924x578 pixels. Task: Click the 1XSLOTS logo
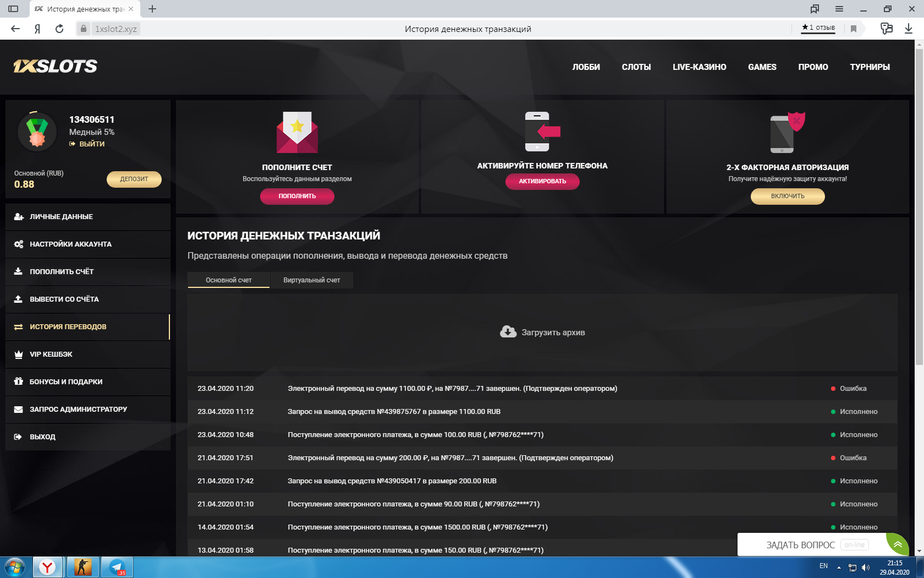[x=55, y=66]
